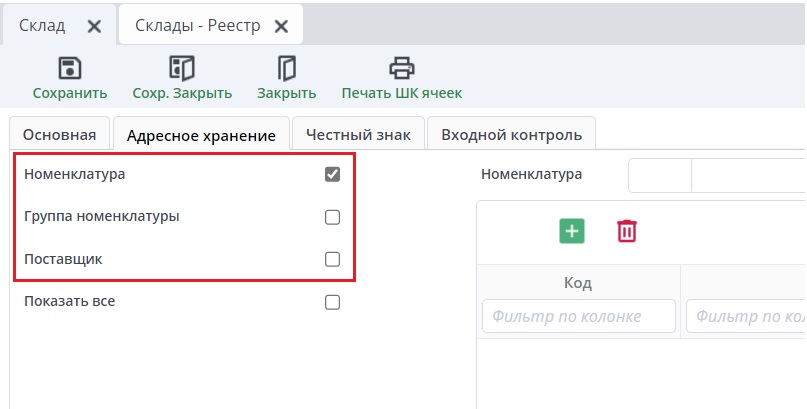Go to the Входной контроль tab
Image resolution: width=807 pixels, height=409 pixels.
511,135
